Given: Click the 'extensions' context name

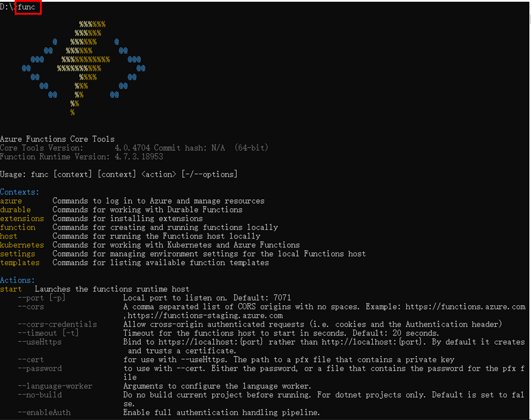Looking at the screenshot, I should click(22, 219).
